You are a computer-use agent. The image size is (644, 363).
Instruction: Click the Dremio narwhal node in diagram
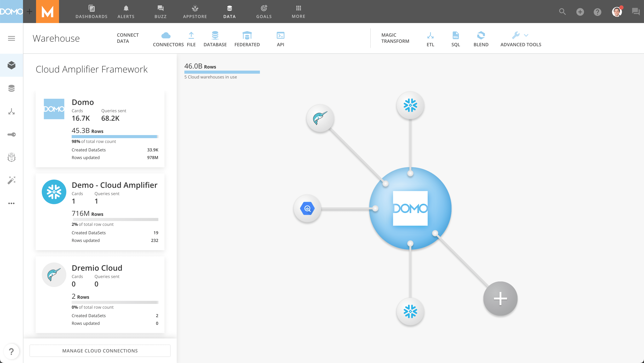point(320,118)
